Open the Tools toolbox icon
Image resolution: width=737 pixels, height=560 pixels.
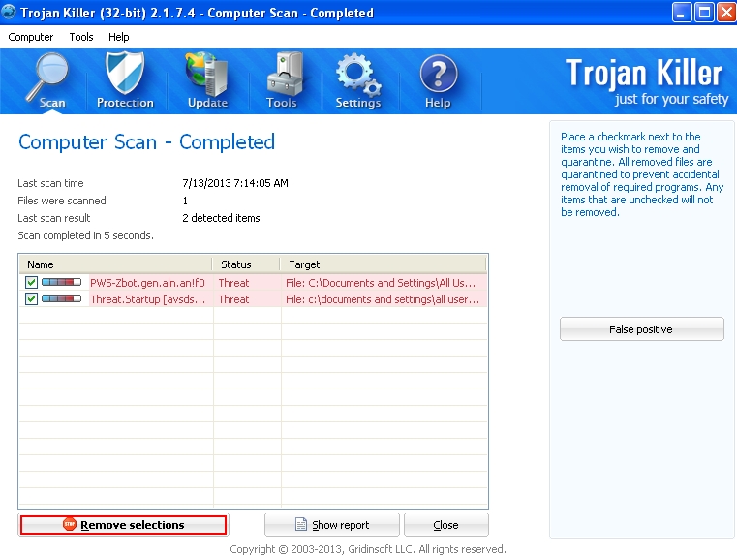pos(282,81)
